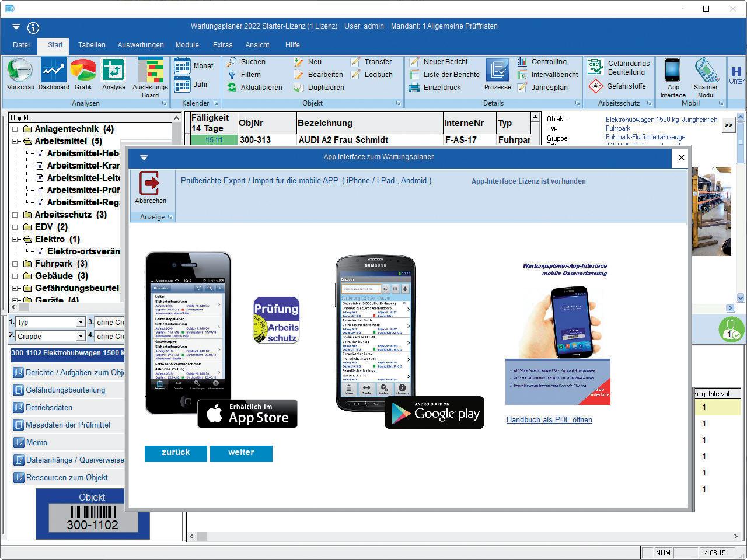Screen dimensions: 747x560
Task: Open the Gruppe sort dropdown
Action: click(81, 337)
